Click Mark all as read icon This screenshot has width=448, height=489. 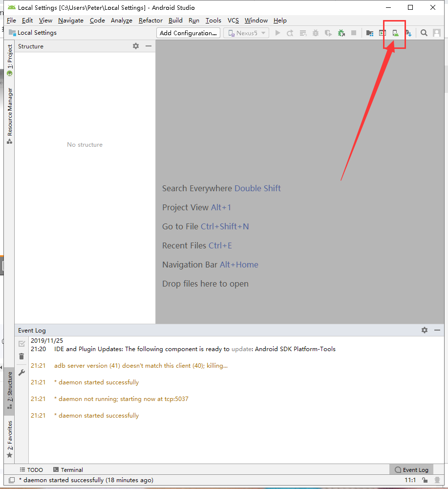21,344
